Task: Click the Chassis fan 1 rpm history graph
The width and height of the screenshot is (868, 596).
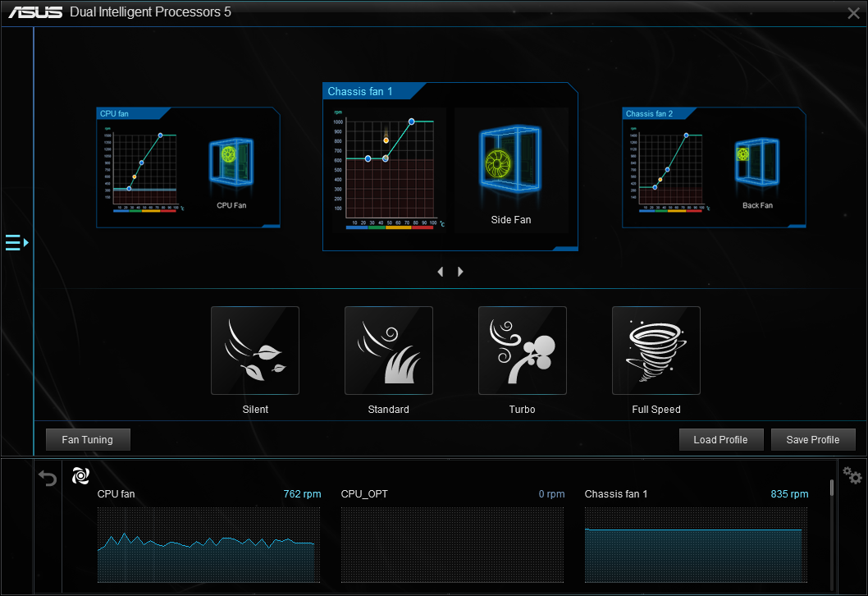Action: coord(696,545)
